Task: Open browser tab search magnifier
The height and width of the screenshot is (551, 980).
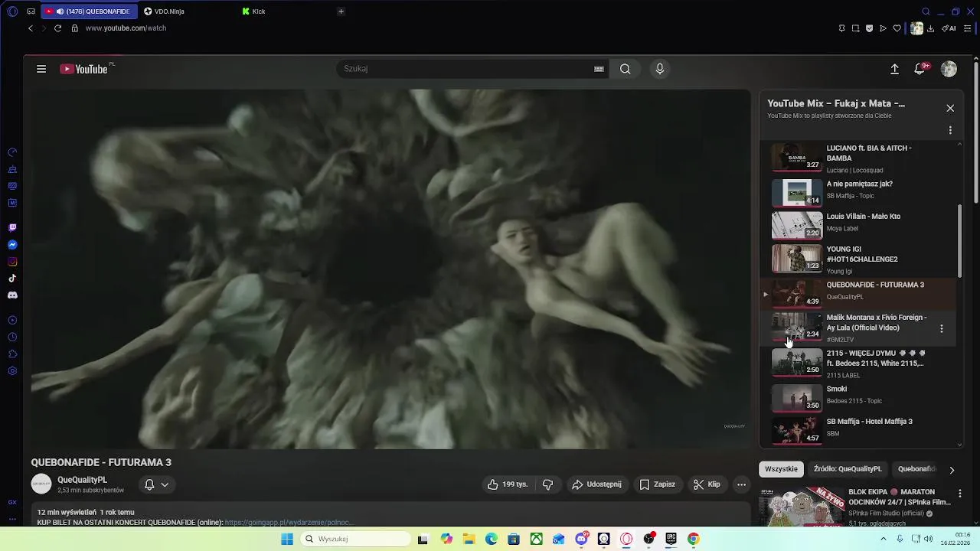Action: point(926,11)
